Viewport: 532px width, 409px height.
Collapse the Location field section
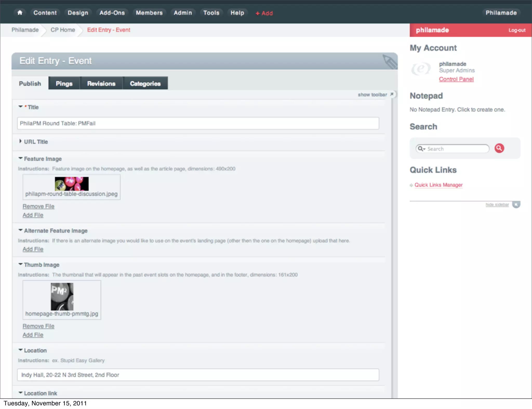(21, 350)
